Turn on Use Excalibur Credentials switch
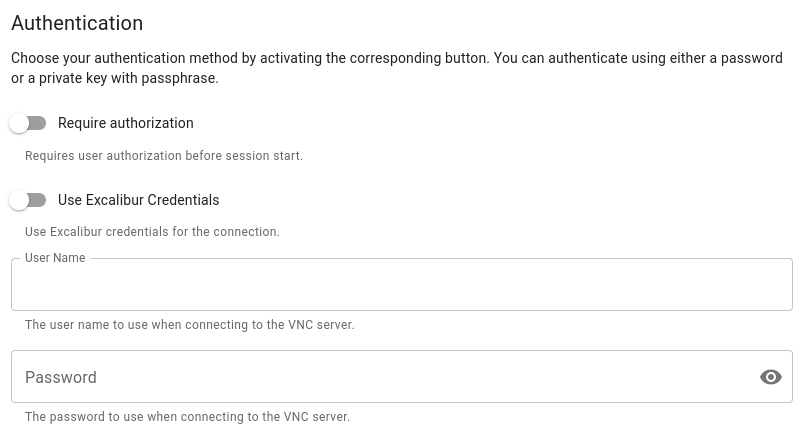This screenshot has width=809, height=436. coord(28,200)
